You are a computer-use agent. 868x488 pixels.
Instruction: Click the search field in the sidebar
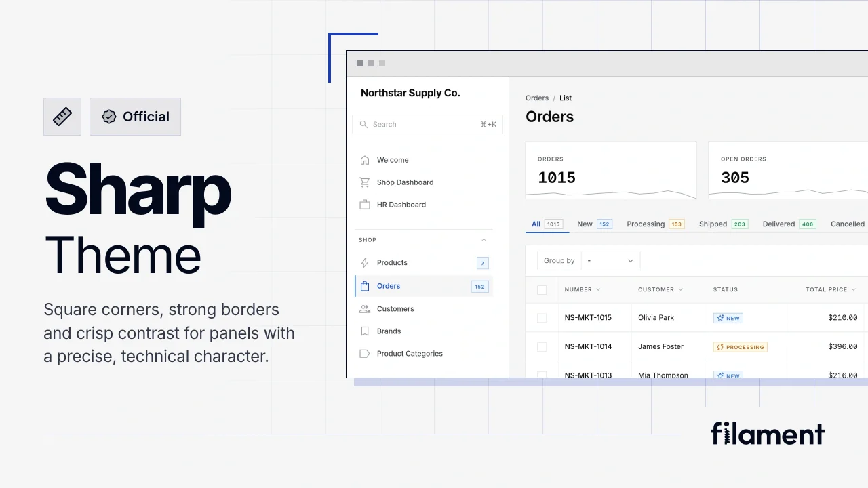(427, 124)
